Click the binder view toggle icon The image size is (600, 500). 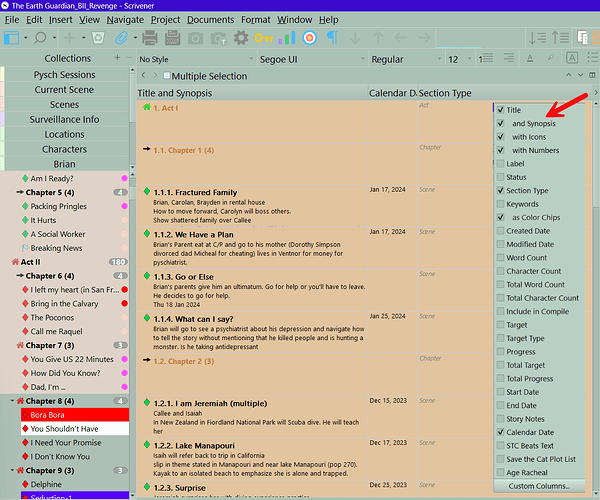[x=11, y=37]
